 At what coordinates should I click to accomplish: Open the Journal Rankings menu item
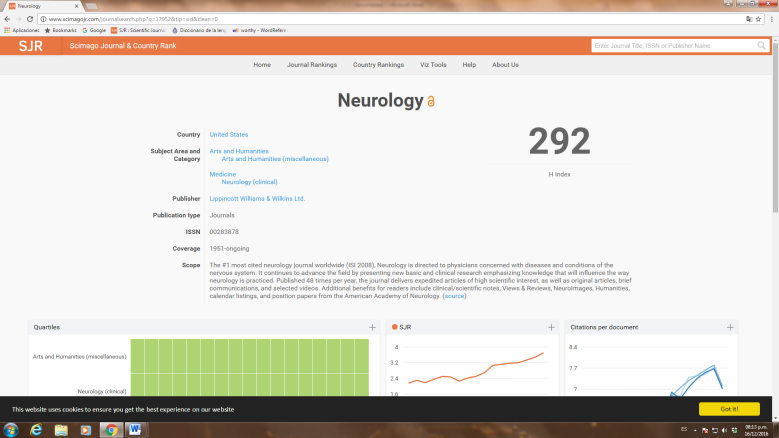(x=311, y=65)
